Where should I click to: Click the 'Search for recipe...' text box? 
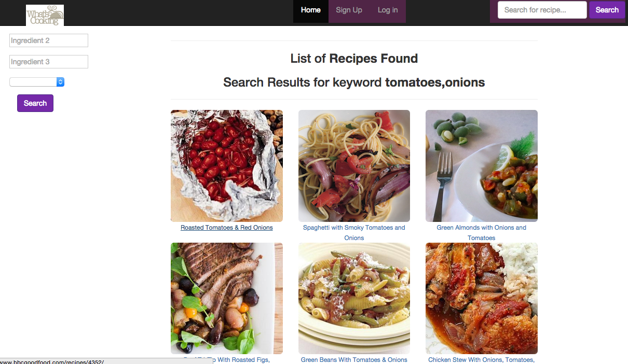542,9
